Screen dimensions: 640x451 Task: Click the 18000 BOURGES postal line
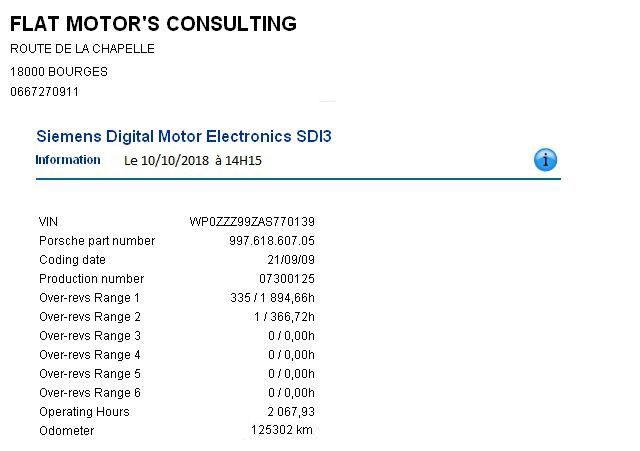pos(59,72)
